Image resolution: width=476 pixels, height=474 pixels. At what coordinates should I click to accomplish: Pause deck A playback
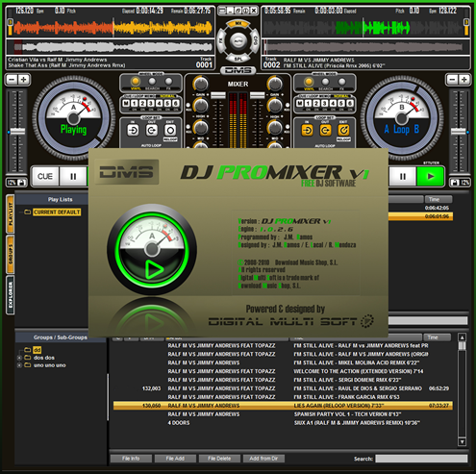(73, 176)
